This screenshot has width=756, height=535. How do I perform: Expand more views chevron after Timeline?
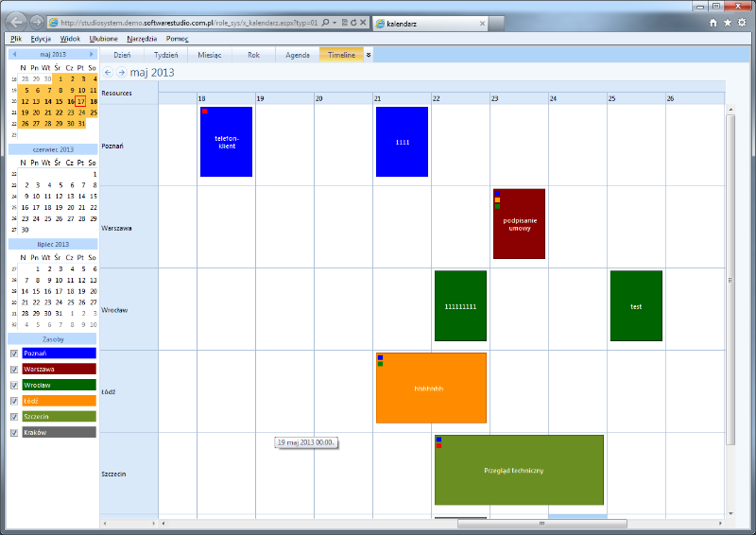(x=369, y=55)
